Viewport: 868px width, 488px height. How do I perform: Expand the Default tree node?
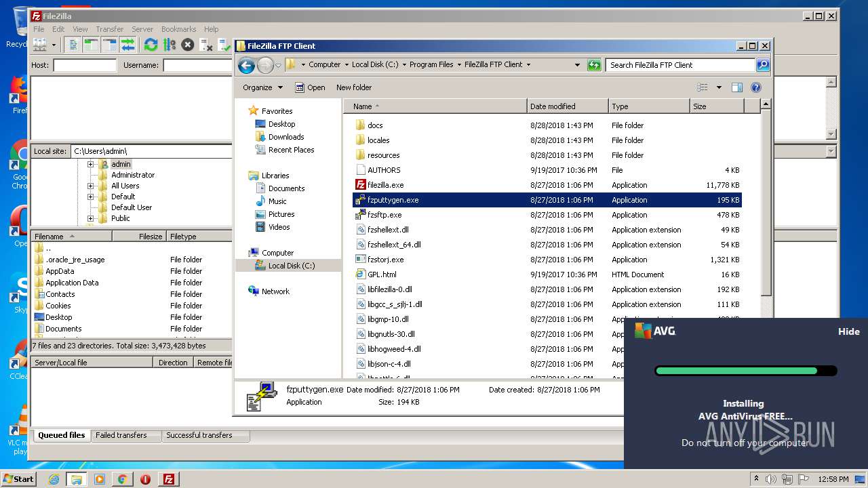click(90, 197)
